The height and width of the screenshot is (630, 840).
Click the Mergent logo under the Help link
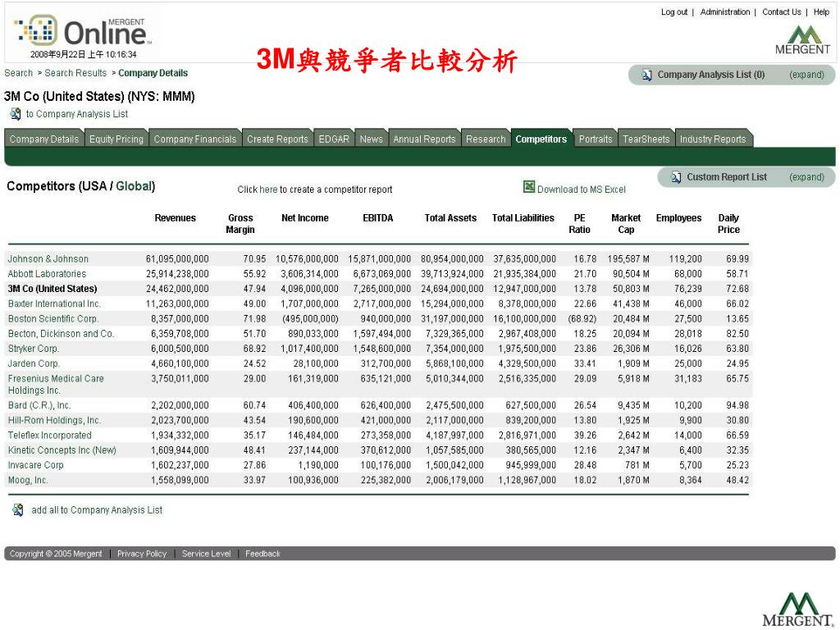tap(802, 40)
